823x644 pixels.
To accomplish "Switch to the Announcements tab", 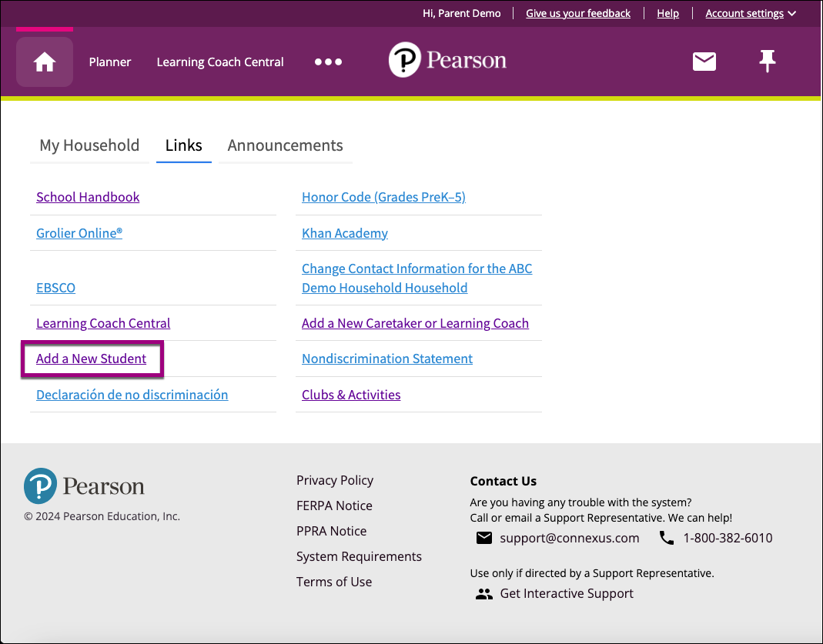I will [285, 145].
